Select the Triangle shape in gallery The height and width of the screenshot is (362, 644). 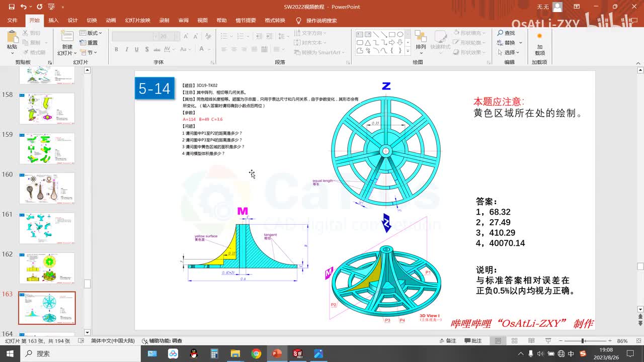coord(368,43)
